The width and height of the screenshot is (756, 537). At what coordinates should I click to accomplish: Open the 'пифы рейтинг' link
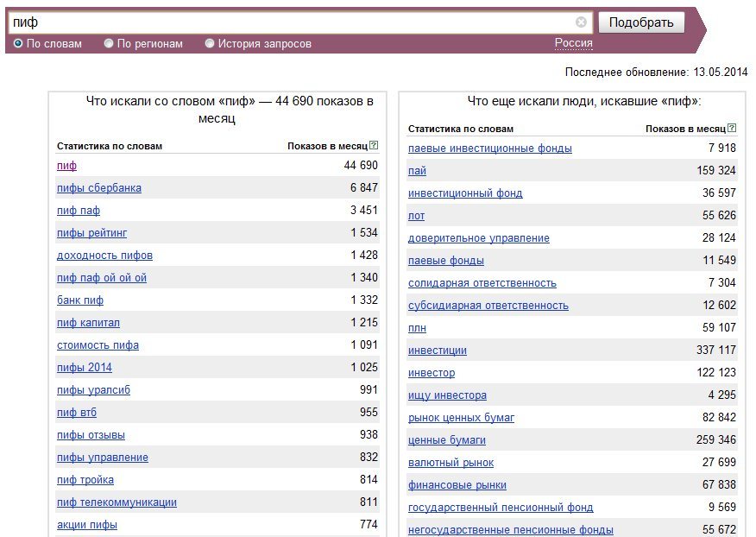[x=91, y=233]
